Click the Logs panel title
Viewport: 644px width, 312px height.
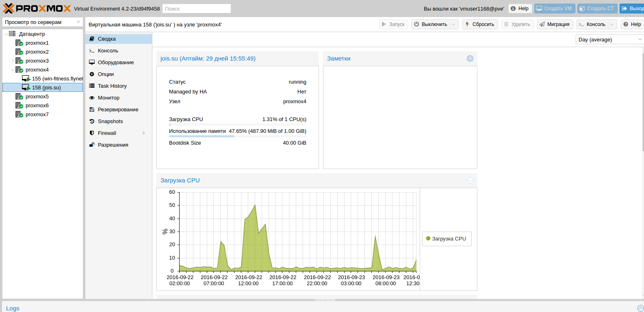13,308
